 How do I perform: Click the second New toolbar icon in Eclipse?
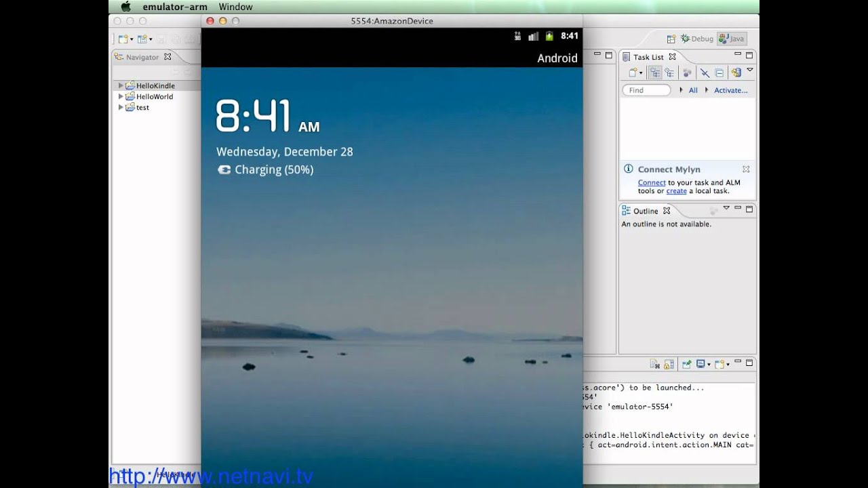142,39
